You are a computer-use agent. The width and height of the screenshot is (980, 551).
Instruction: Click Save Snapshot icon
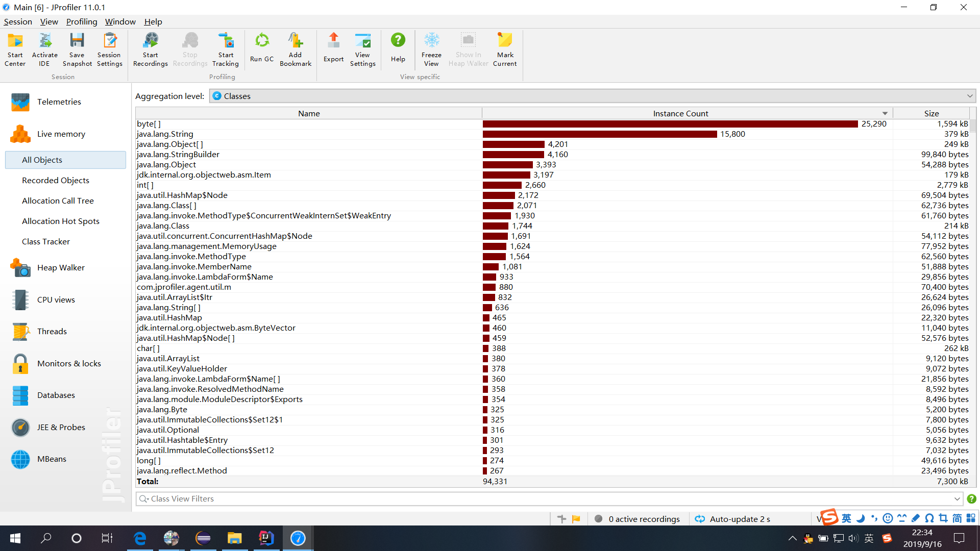77,49
